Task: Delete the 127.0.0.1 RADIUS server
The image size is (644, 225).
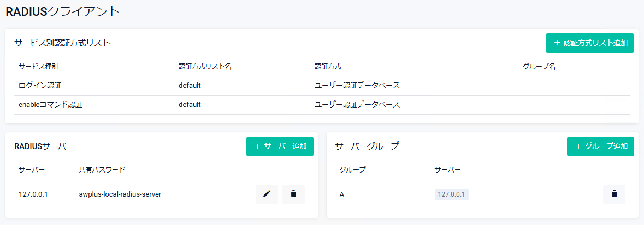Action: click(x=293, y=194)
